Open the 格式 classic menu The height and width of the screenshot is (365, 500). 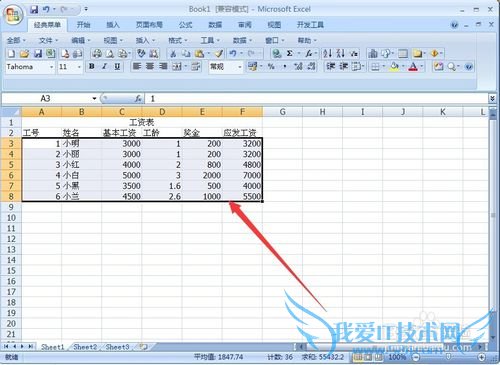(177, 40)
